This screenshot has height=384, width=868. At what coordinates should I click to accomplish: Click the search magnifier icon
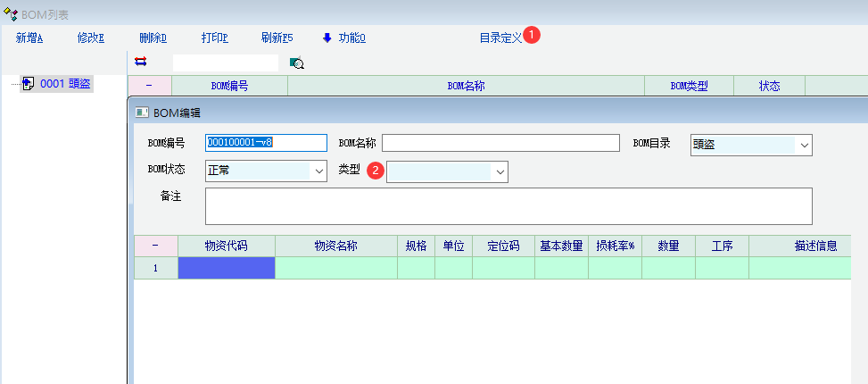(297, 63)
